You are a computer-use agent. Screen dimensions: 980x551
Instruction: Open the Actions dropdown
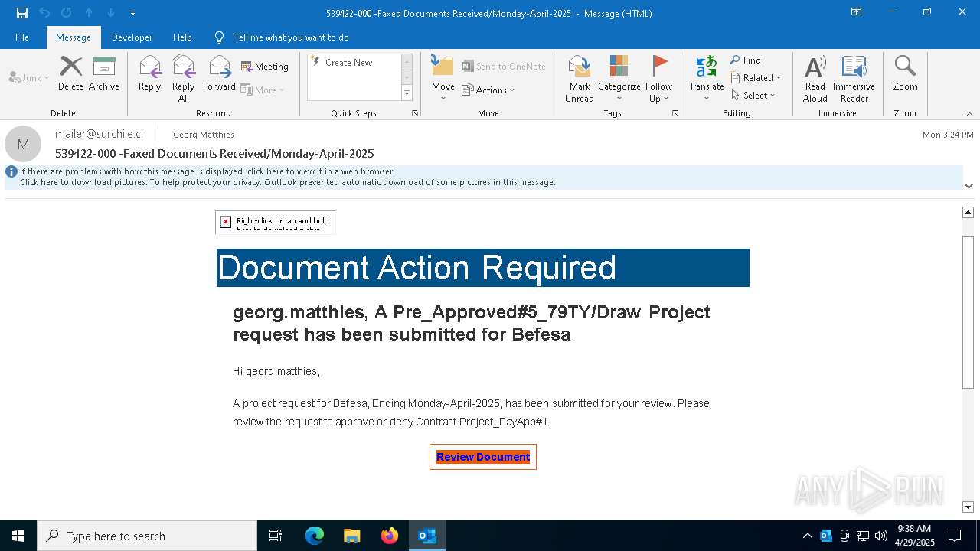(x=488, y=90)
